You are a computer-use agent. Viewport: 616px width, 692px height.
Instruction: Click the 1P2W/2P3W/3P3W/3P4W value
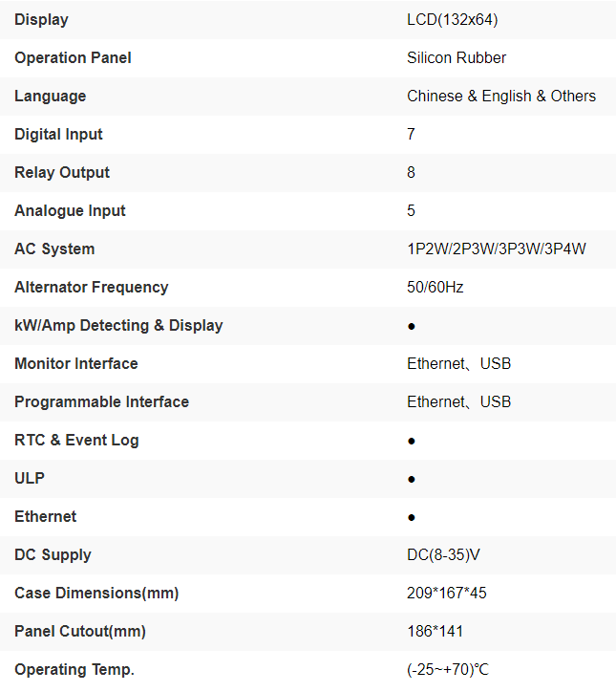point(496,249)
